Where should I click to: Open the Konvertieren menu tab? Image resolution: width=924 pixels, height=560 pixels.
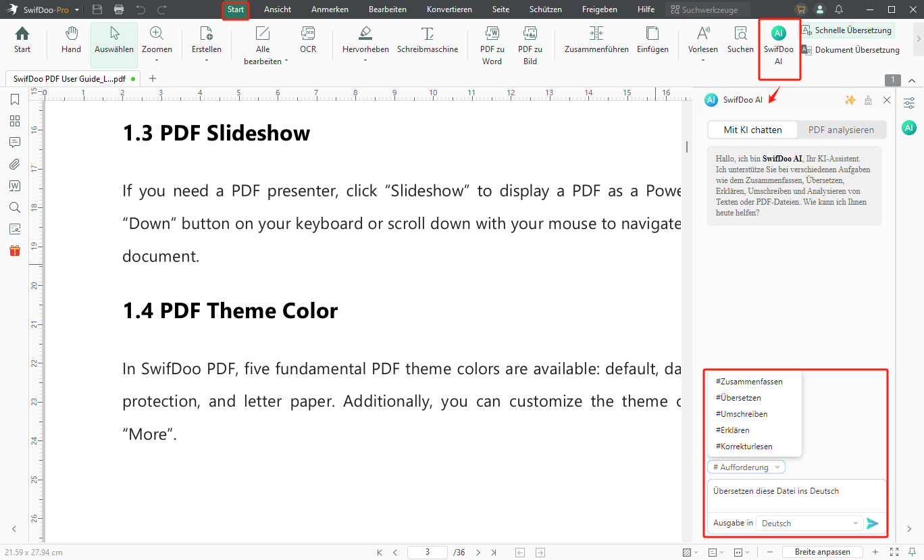450,9
